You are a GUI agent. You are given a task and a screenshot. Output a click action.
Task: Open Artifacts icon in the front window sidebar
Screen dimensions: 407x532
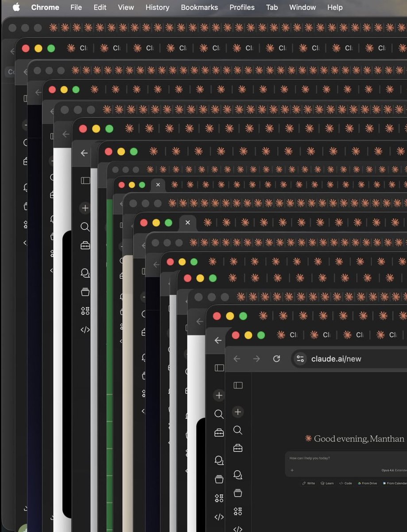click(x=238, y=511)
